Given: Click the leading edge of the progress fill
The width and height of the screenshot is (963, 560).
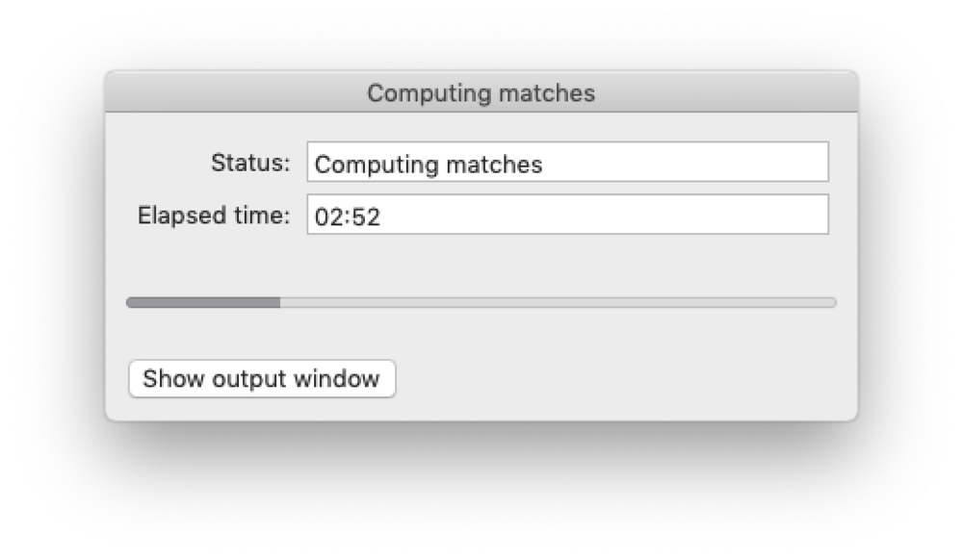Looking at the screenshot, I should coord(277,302).
